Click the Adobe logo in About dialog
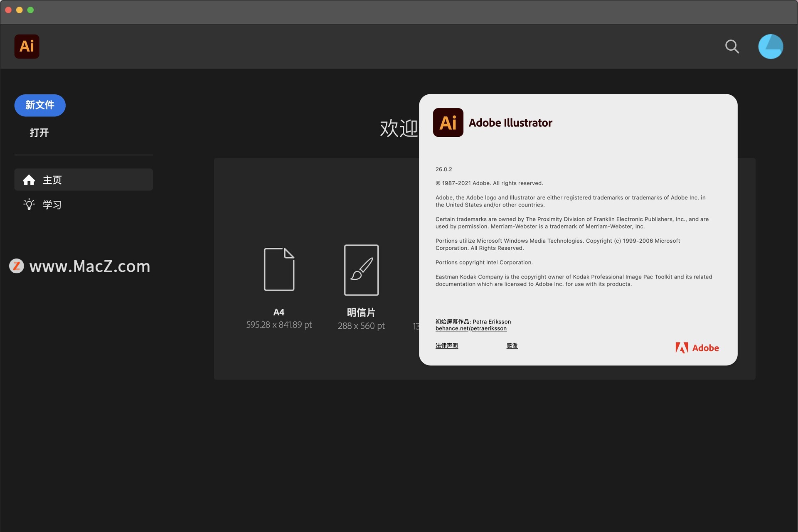Viewport: 798px width, 532px height. coord(697,348)
